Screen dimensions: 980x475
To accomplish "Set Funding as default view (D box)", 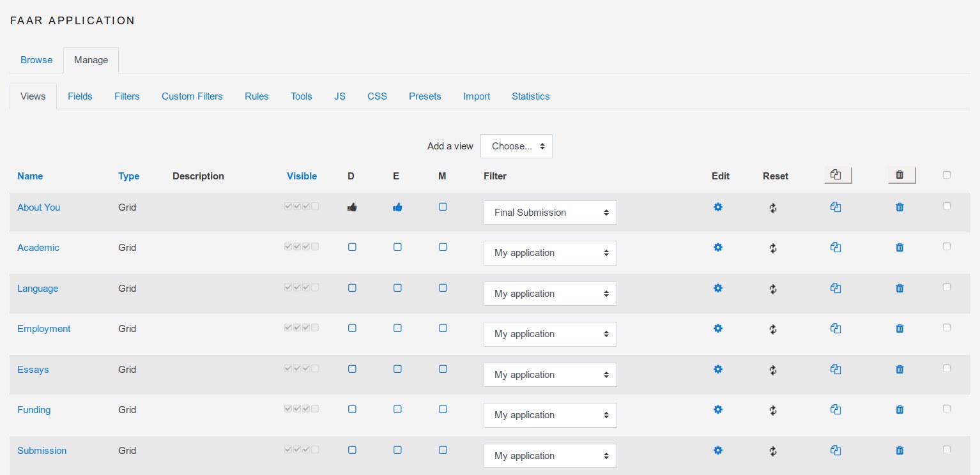I will (x=352, y=409).
